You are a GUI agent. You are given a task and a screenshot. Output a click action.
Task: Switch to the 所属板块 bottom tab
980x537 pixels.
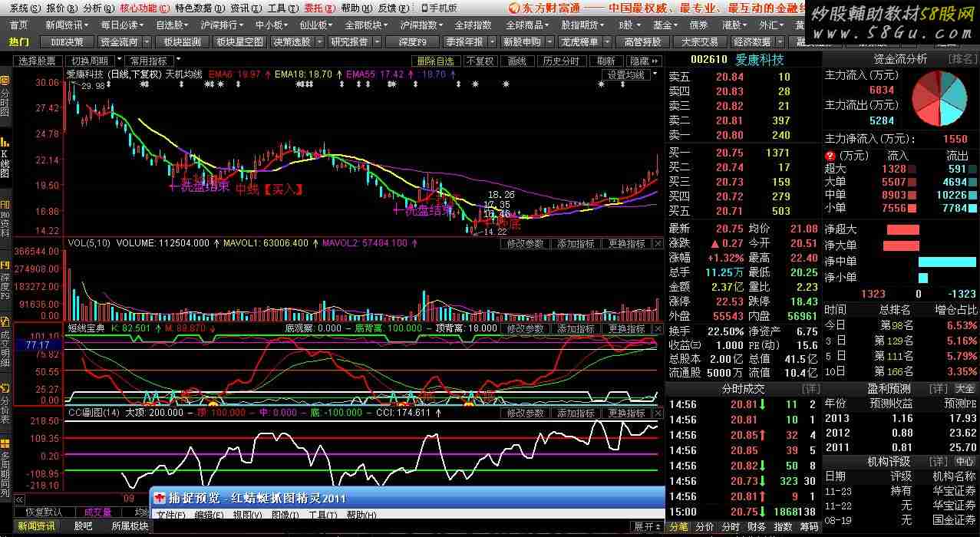[130, 526]
